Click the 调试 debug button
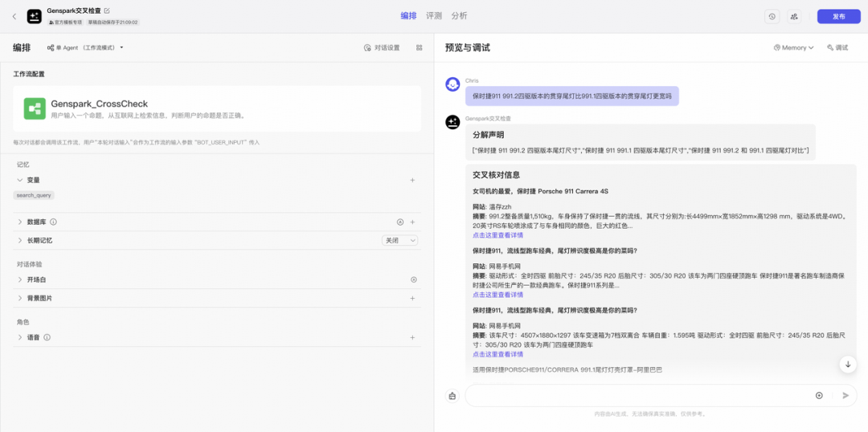The width and height of the screenshot is (868, 432). pyautogui.click(x=837, y=47)
